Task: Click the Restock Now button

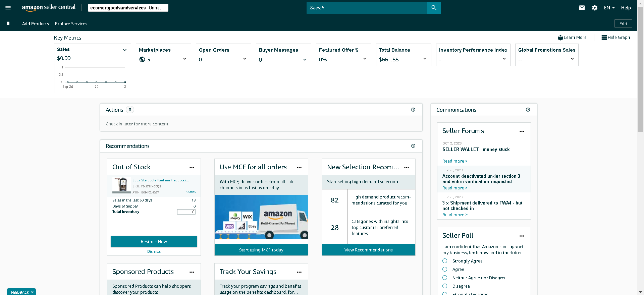Action: [x=154, y=241]
